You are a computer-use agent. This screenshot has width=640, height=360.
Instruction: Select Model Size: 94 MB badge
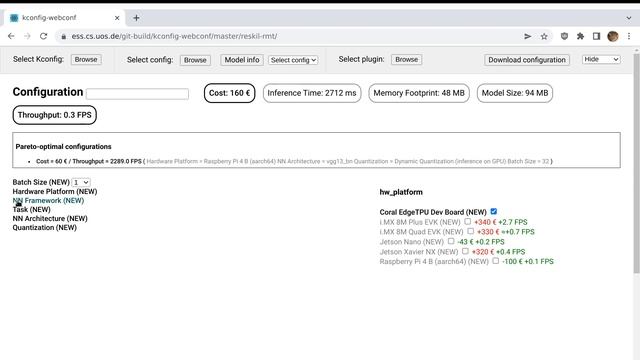[515, 93]
